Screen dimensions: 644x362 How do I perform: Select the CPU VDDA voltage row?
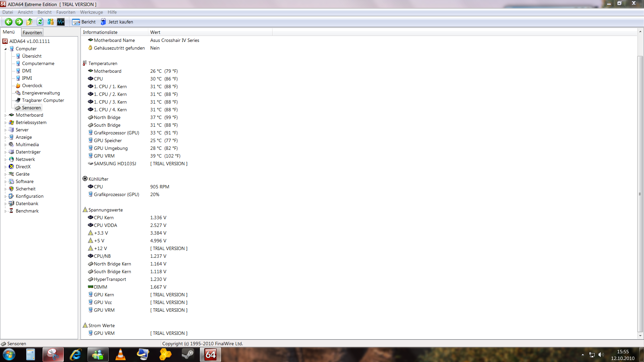coord(127,225)
